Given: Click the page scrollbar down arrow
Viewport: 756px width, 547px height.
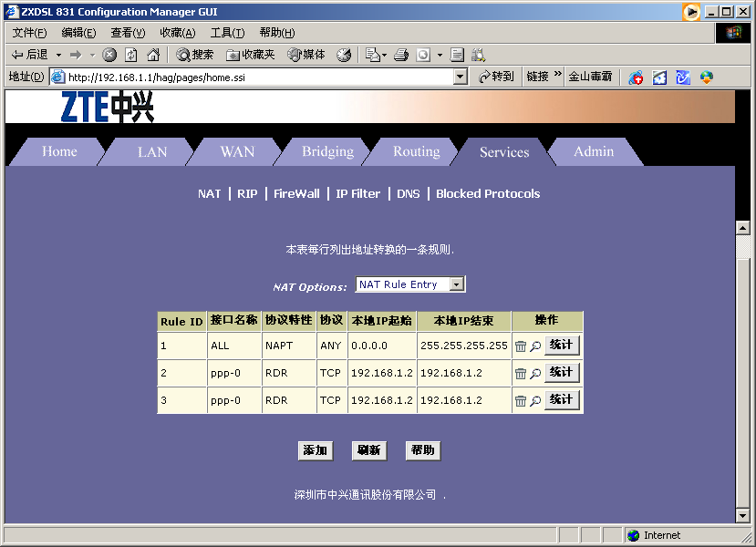Looking at the screenshot, I should 743,516.
